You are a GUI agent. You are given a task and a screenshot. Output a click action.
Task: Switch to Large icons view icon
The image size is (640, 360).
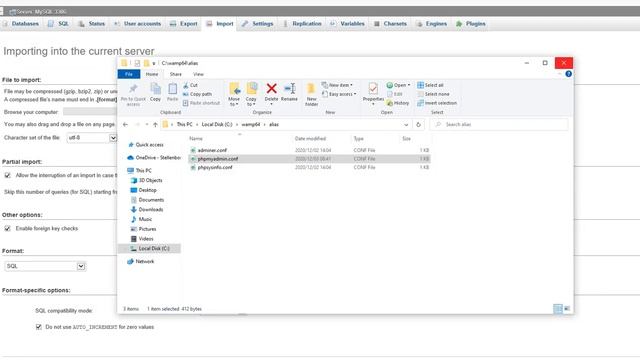click(567, 309)
